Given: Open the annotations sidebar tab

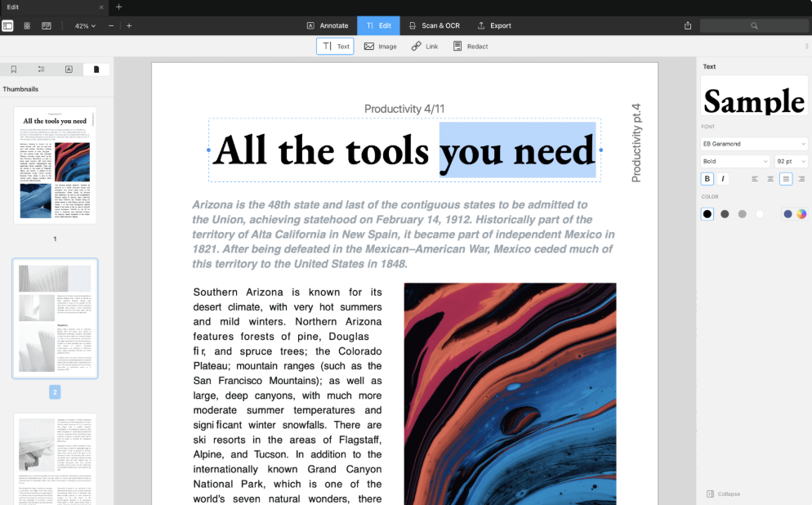Looking at the screenshot, I should click(x=69, y=69).
